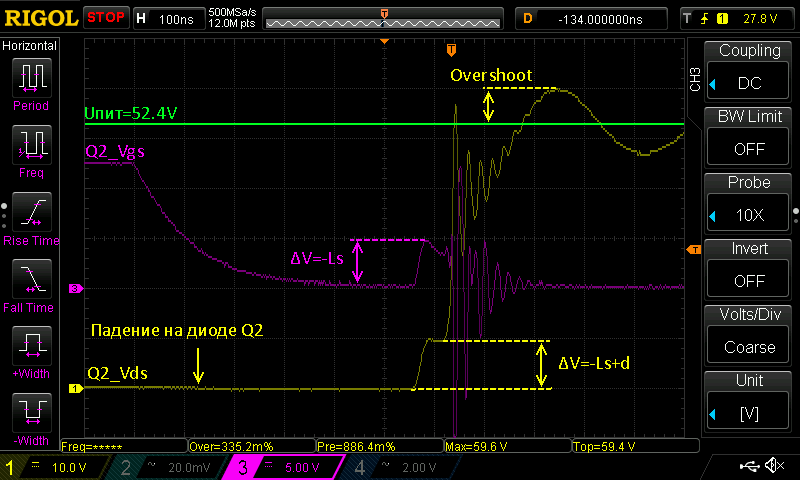The width and height of the screenshot is (800, 480).
Task: Click the orange trigger level marker
Action: coord(694,249)
